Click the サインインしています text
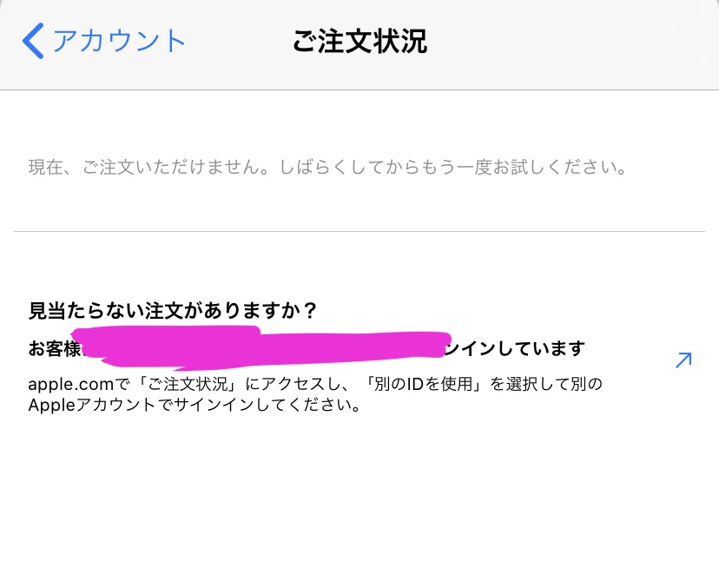719x588 pixels. coord(514,348)
